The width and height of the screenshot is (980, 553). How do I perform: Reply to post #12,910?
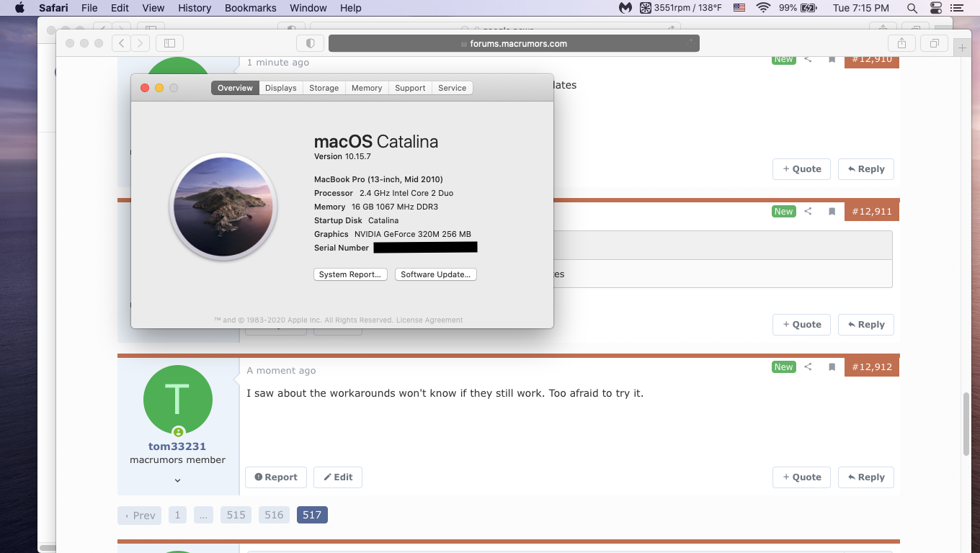(866, 169)
